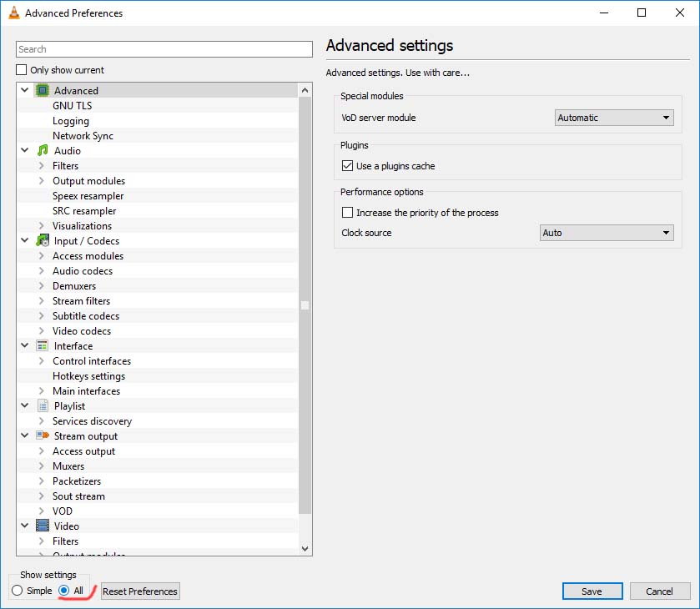Tick the Only show current checkbox
The image size is (700, 609).
click(21, 70)
